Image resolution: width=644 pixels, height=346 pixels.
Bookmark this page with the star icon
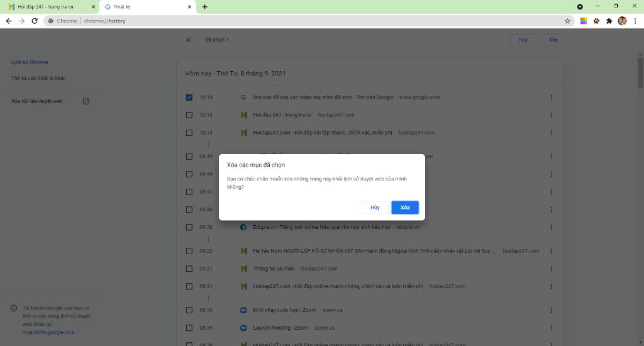point(567,21)
